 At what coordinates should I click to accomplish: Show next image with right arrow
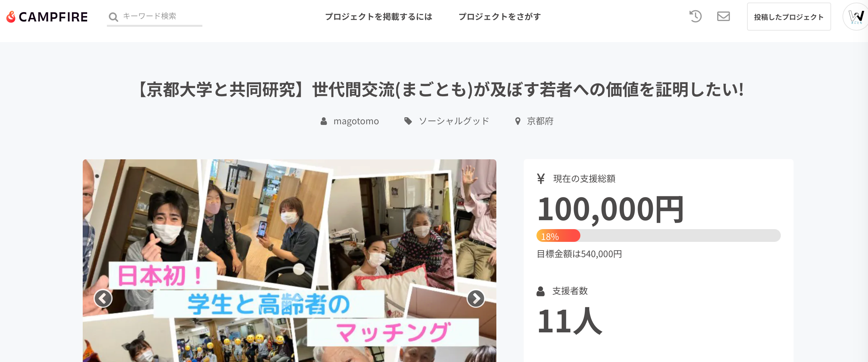click(476, 298)
